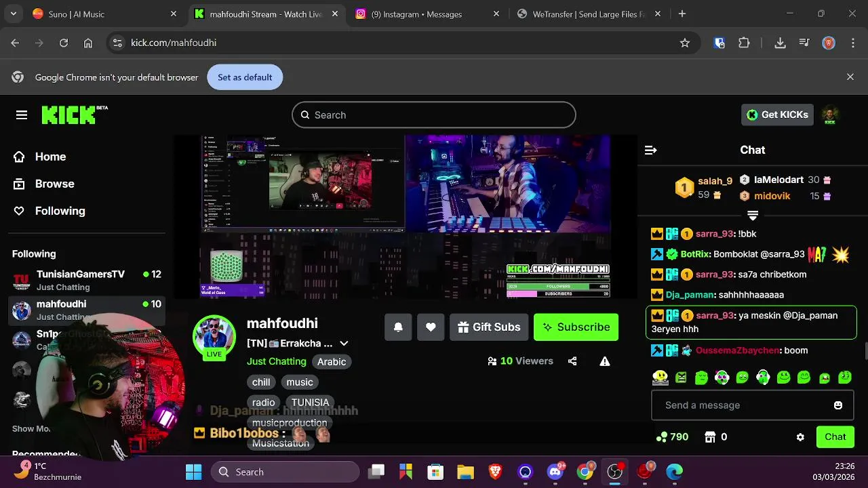Select the Arabic language tag
868x488 pixels.
332,362
